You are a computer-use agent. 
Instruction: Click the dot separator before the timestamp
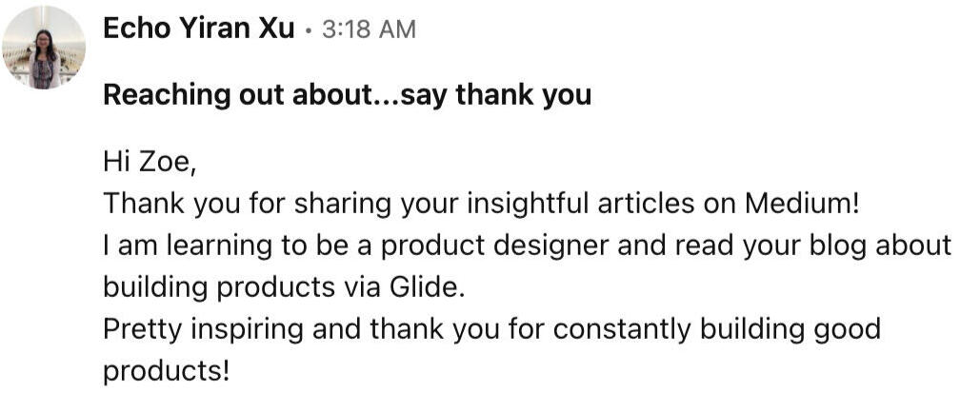coord(309,29)
